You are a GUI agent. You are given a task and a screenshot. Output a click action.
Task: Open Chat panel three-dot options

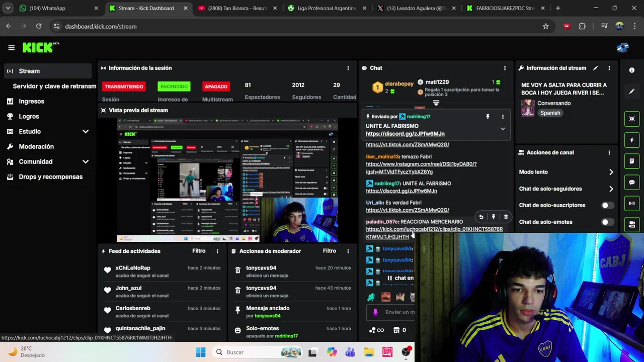(505, 68)
